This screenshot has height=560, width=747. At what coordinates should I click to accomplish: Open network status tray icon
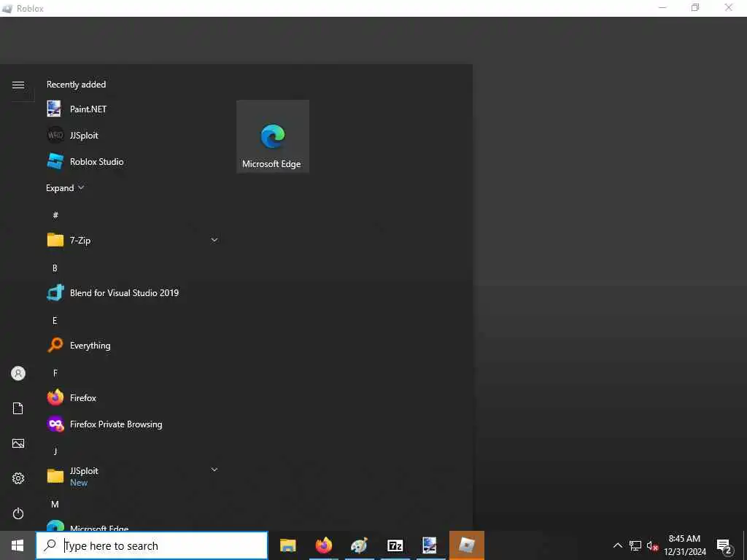tap(635, 545)
